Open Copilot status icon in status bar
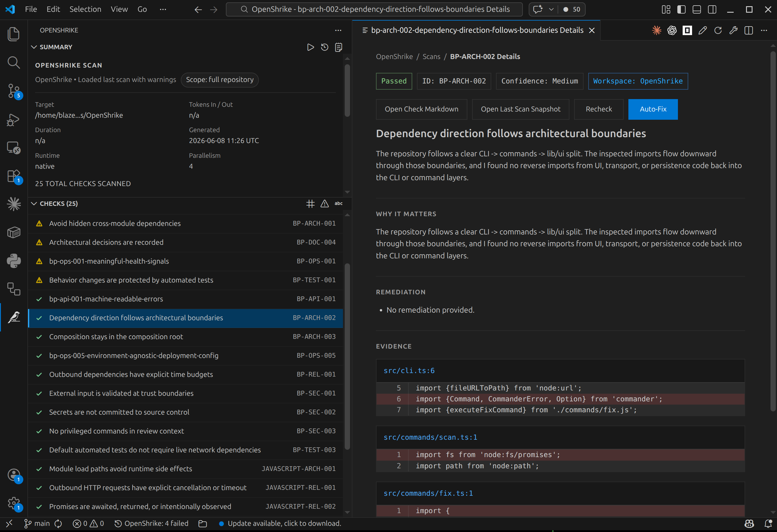This screenshot has height=532, width=777. tap(749, 524)
